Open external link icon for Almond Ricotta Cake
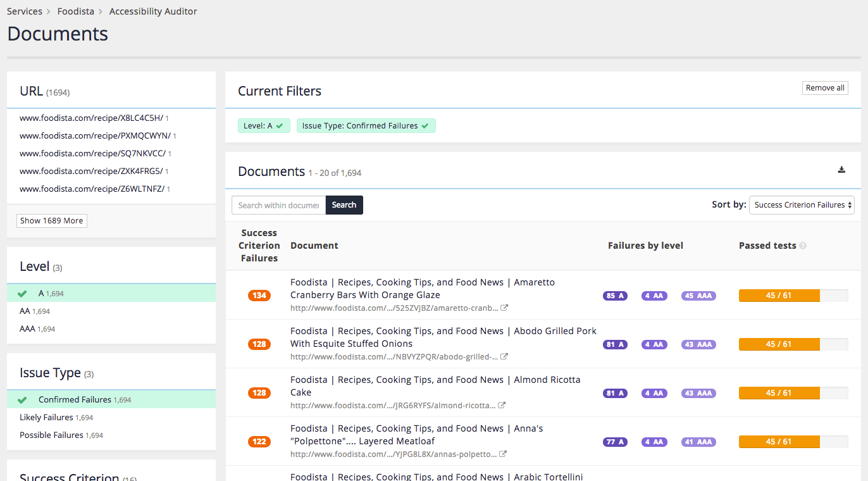 [x=501, y=406]
